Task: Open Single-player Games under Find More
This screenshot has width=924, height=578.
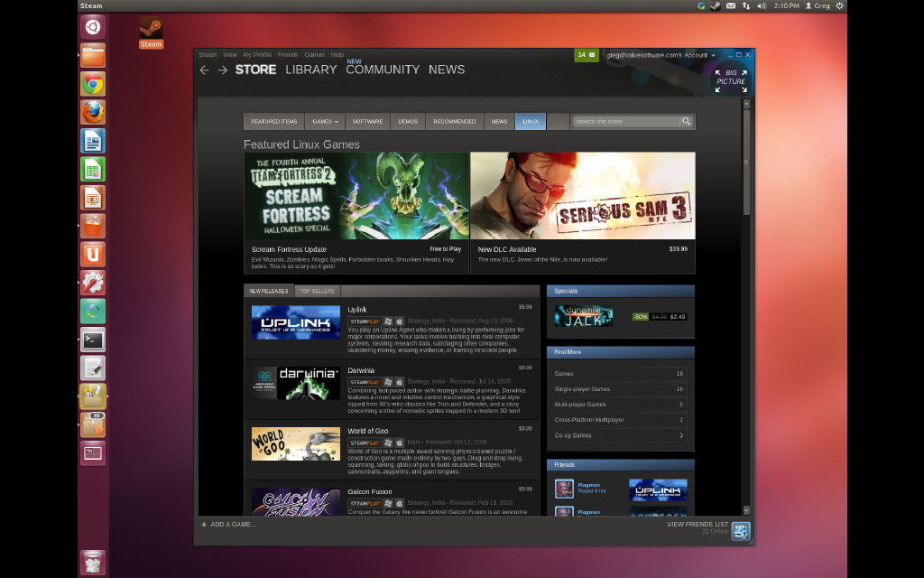Action: 619,389
